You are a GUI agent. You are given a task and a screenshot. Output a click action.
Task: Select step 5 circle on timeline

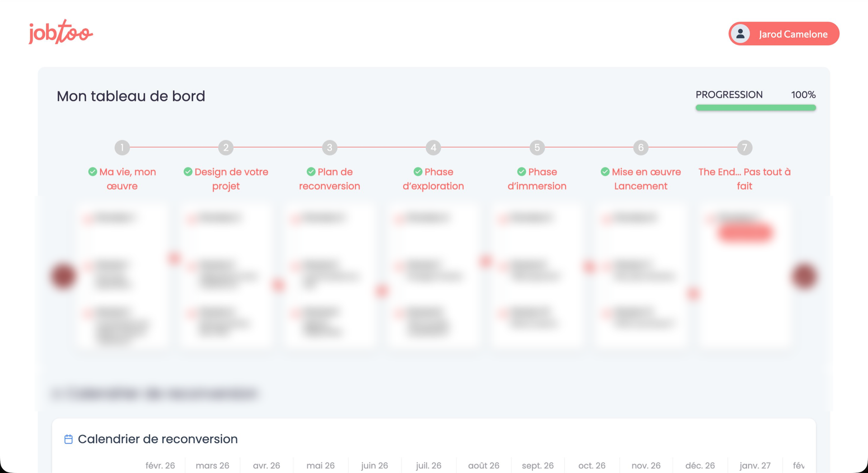[x=537, y=147]
